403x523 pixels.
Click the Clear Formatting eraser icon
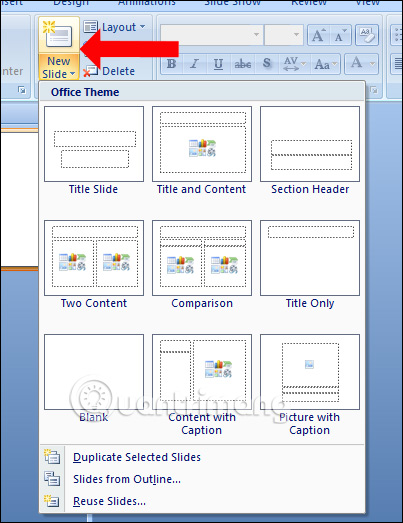tap(367, 35)
